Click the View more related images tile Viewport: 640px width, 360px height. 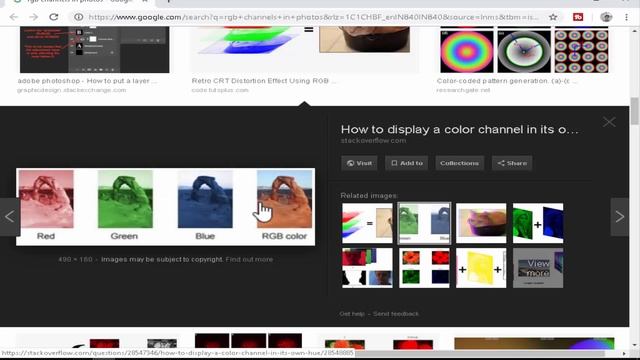coord(538,268)
